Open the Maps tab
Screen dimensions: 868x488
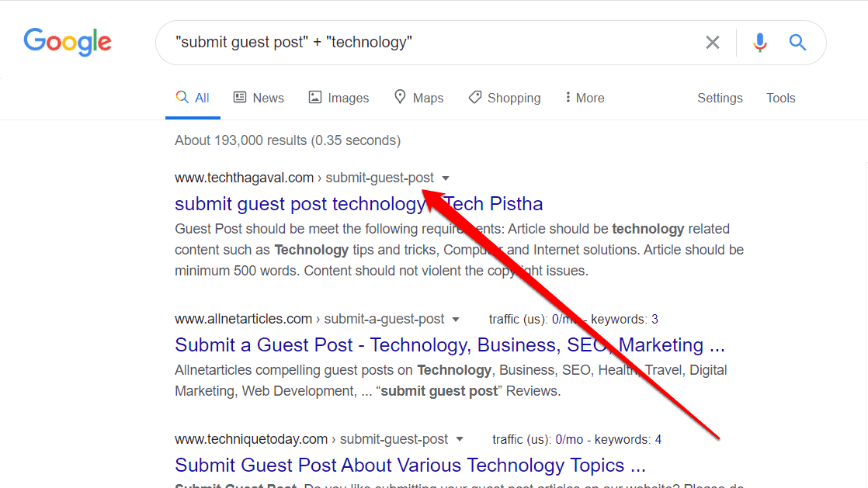419,98
